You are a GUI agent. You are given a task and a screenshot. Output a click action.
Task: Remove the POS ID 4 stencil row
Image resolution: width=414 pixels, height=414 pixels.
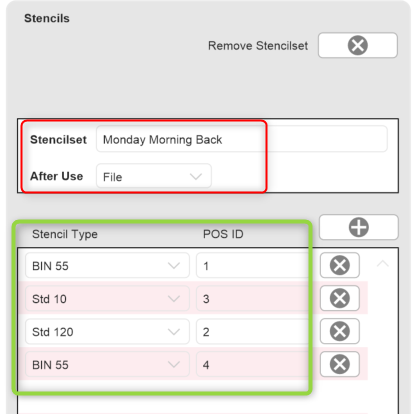pos(340,364)
